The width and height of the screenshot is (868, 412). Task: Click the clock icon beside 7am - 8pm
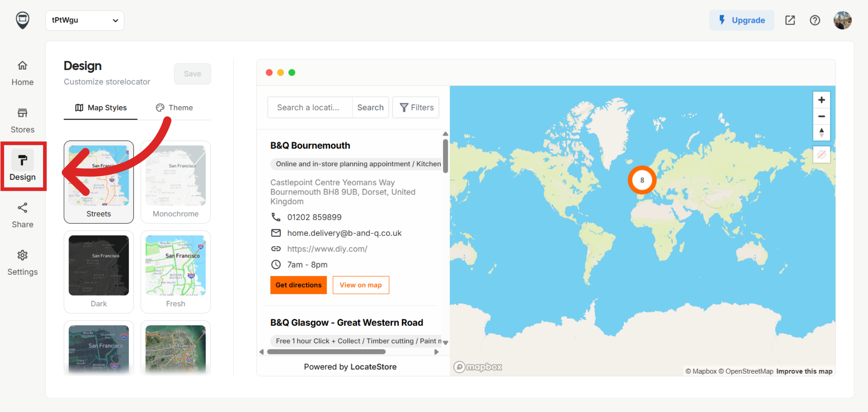(276, 265)
